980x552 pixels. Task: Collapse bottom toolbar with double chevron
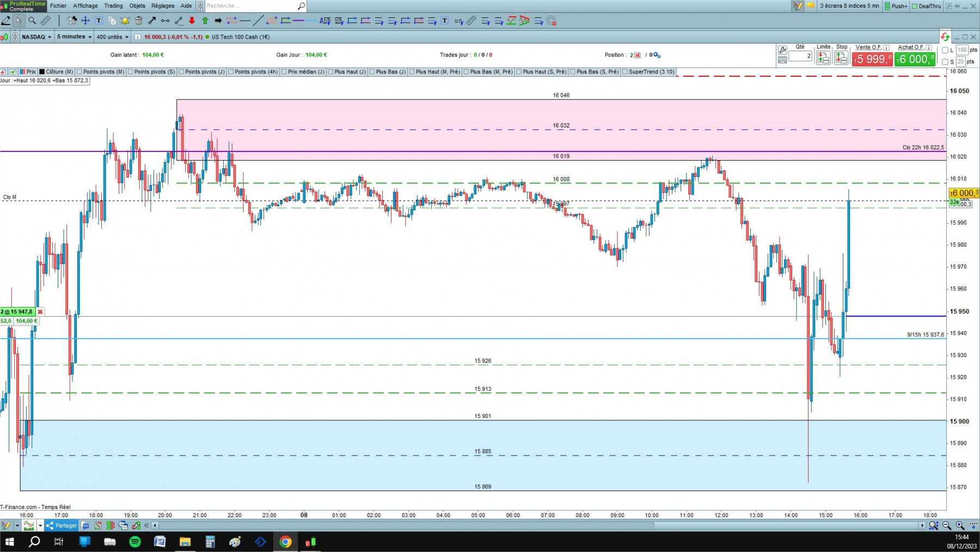coord(146,525)
